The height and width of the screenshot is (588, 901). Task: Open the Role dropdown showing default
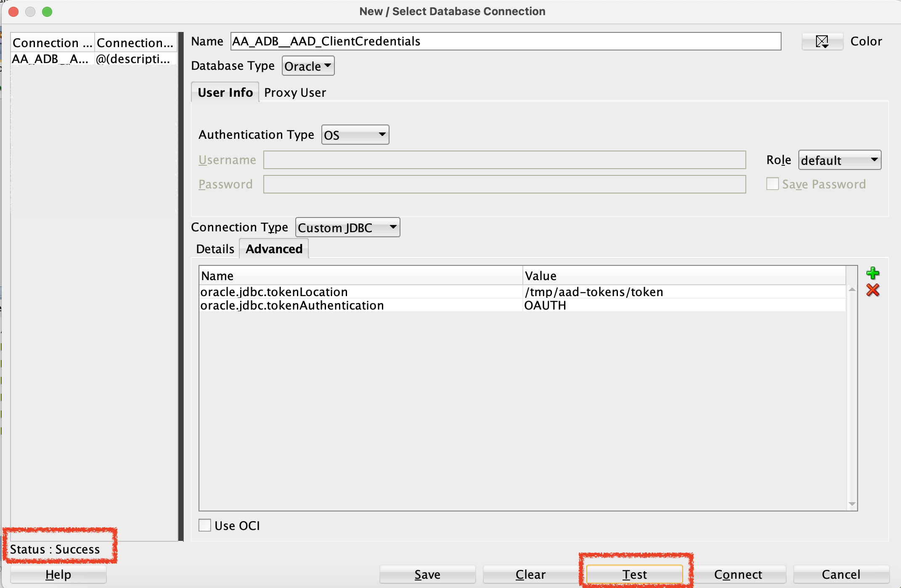(x=839, y=160)
